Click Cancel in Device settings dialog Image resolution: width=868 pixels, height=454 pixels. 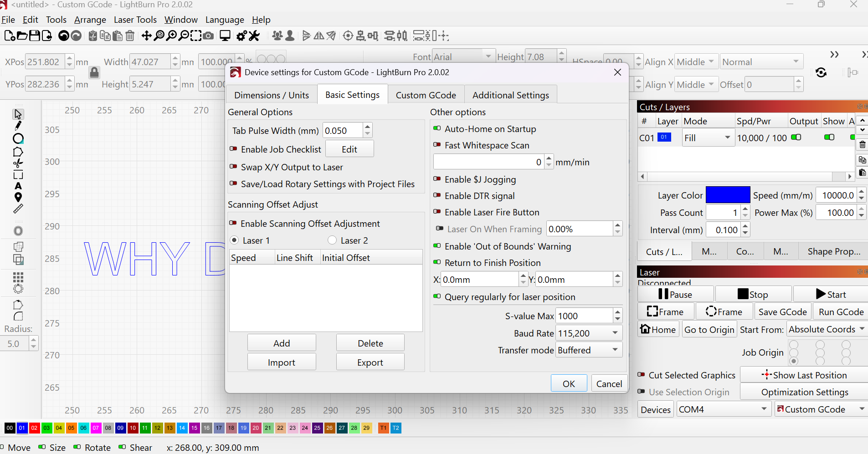[x=609, y=383]
